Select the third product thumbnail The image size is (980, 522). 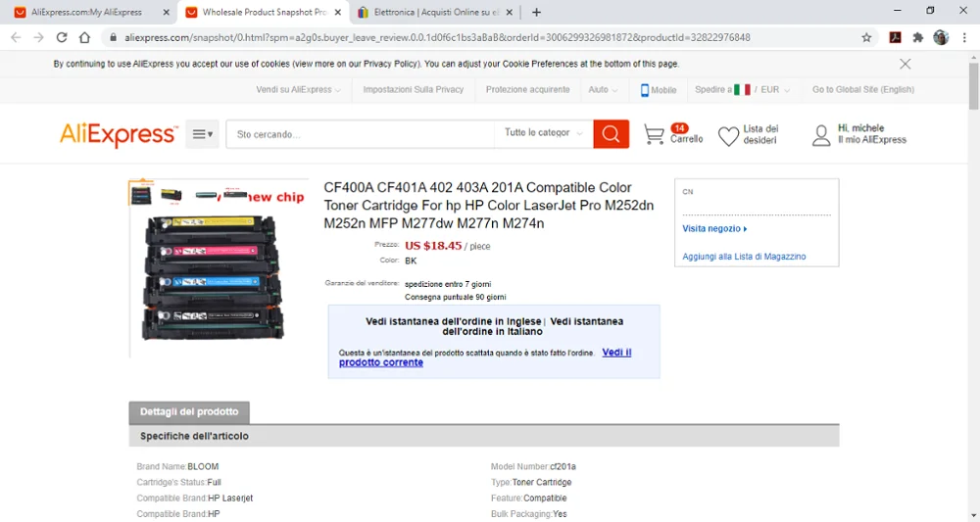click(x=206, y=196)
